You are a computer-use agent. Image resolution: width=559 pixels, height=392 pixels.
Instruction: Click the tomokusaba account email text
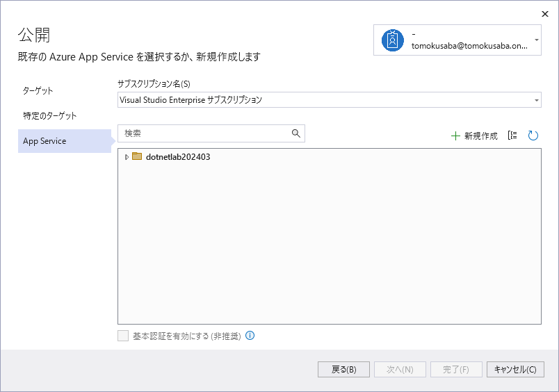pyautogui.click(x=469, y=46)
